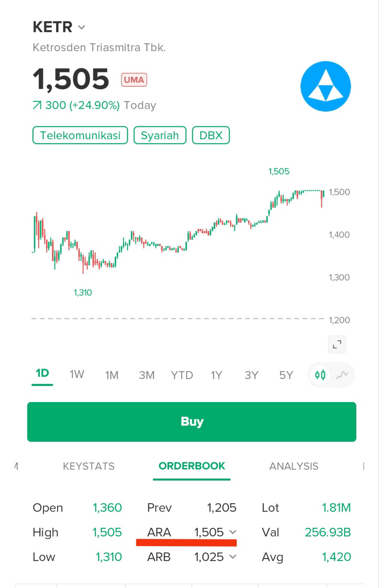Tap the UMA warning badge
379x588 pixels.
[x=134, y=80]
